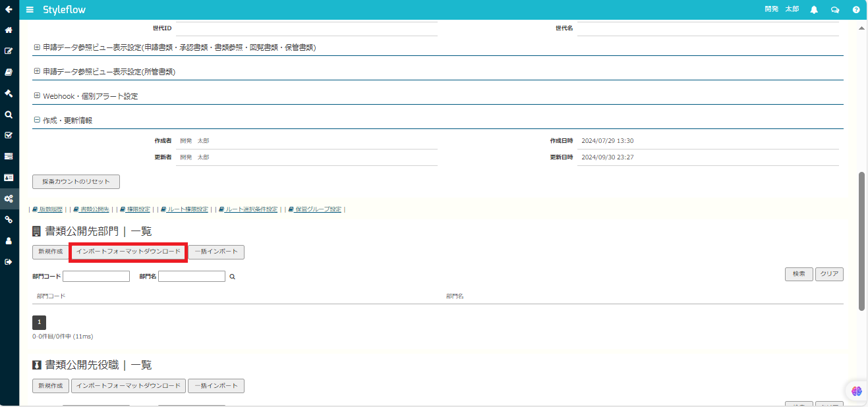Click the sidebar logout arrow icon

tap(9, 261)
